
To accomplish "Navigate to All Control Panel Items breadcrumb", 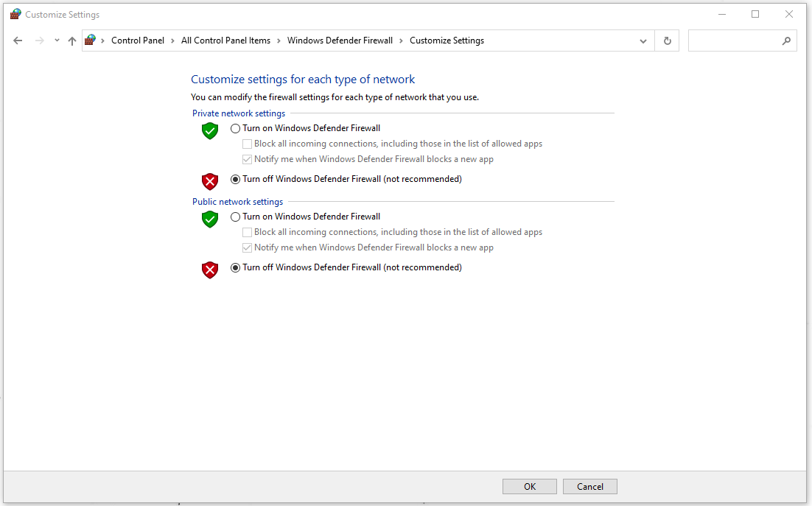I will click(x=225, y=41).
